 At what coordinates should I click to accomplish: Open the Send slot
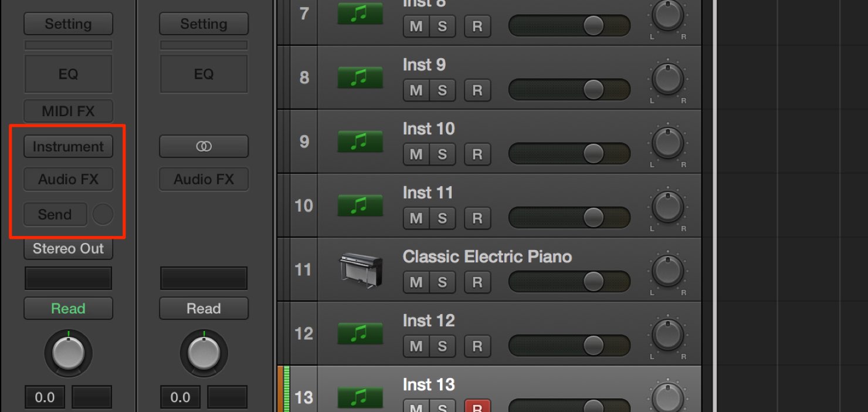(x=55, y=214)
